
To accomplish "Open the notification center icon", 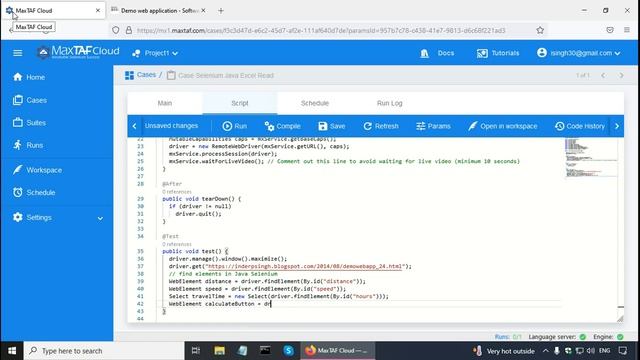I will [x=623, y=351].
